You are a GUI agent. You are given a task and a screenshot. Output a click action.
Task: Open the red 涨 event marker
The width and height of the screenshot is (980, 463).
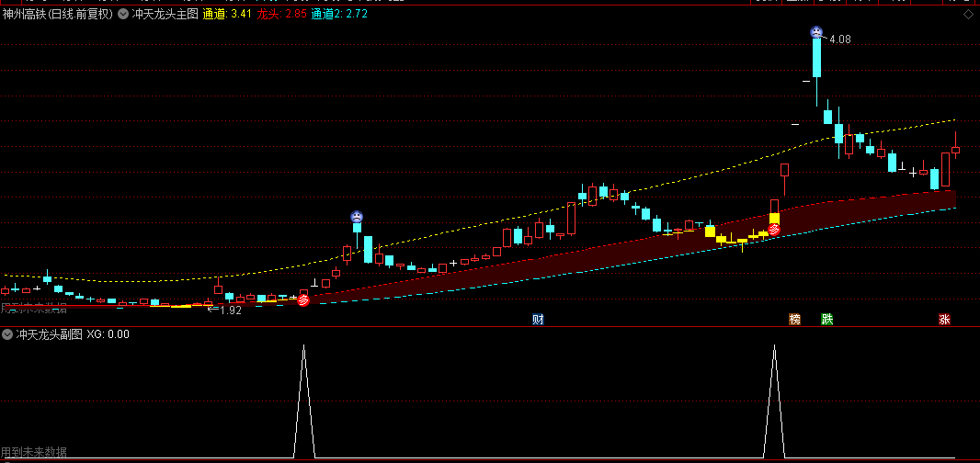coord(944,320)
